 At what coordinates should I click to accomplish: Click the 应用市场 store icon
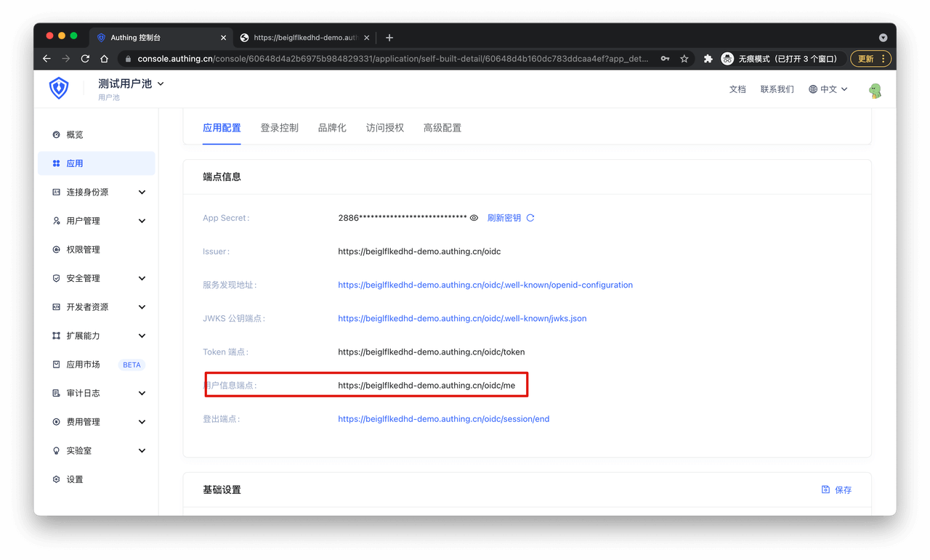(x=56, y=365)
